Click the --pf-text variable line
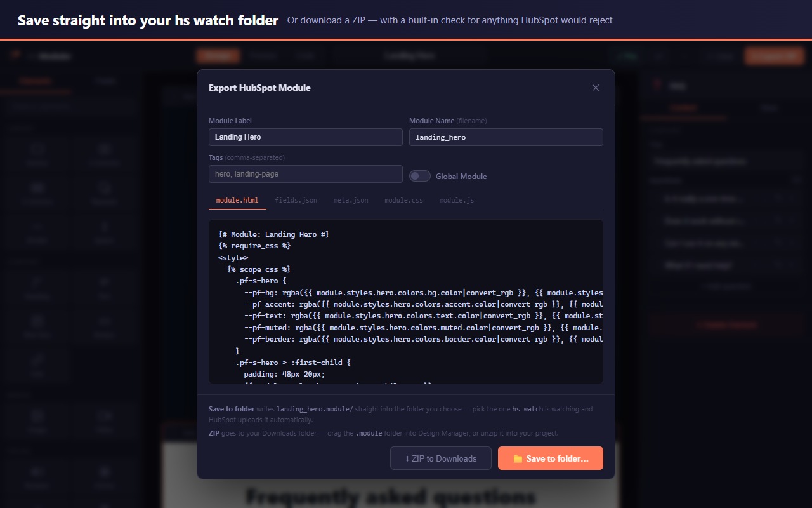This screenshot has width=812, height=508. click(423, 316)
